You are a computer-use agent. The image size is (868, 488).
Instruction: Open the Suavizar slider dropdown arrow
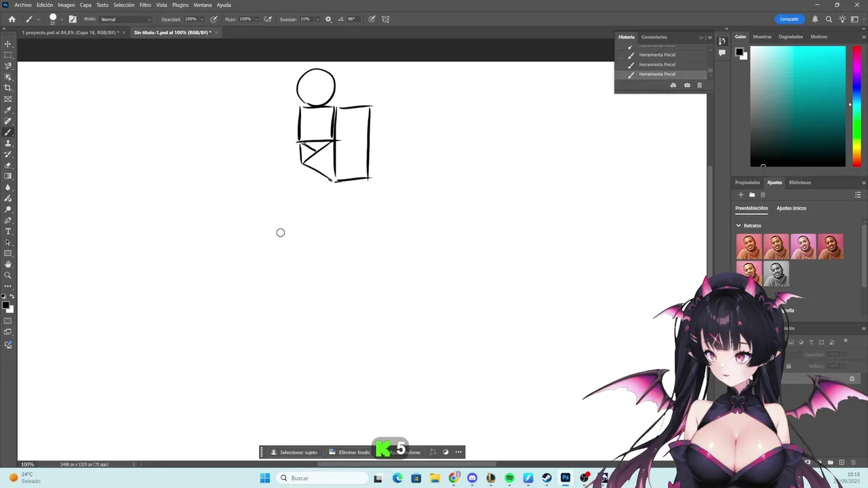[x=316, y=19]
